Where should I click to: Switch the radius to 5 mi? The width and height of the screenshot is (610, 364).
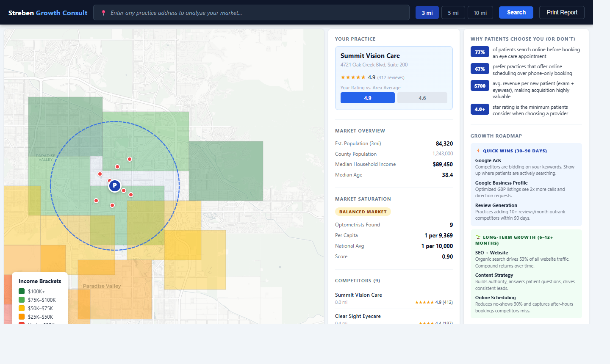point(453,12)
